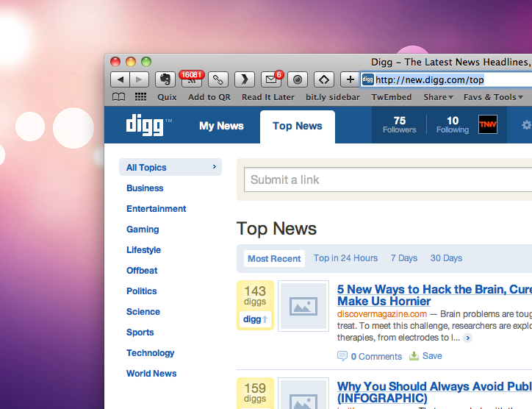
Task: Open the bit.ly sidebar bookmark
Action: point(332,97)
